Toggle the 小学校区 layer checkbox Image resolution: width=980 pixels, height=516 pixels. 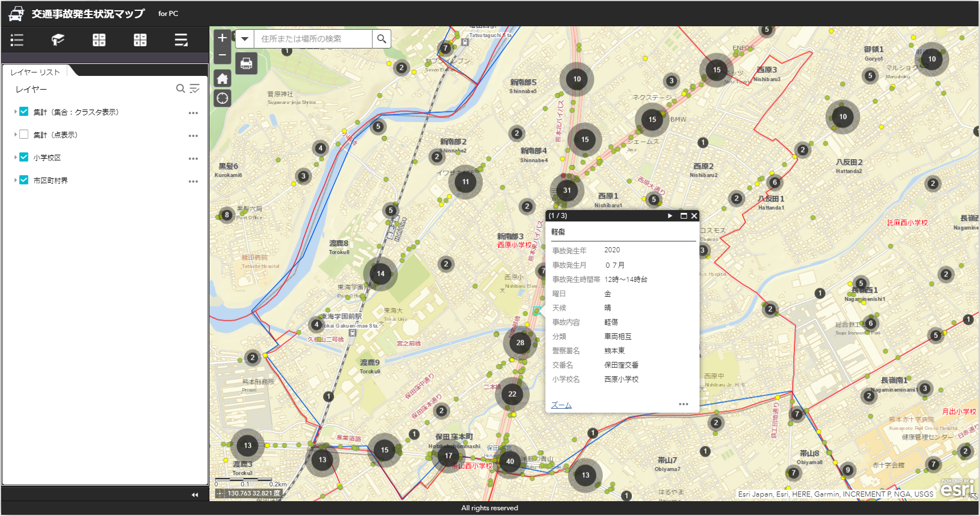tap(24, 158)
